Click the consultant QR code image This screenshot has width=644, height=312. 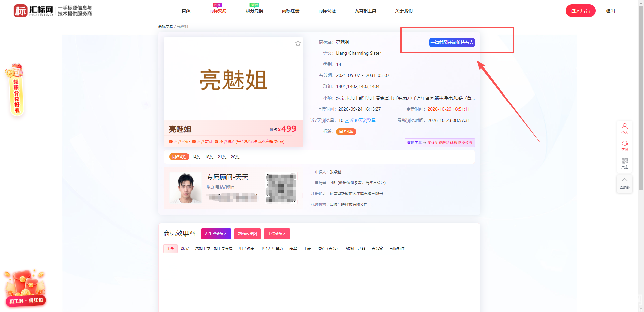coord(281,188)
